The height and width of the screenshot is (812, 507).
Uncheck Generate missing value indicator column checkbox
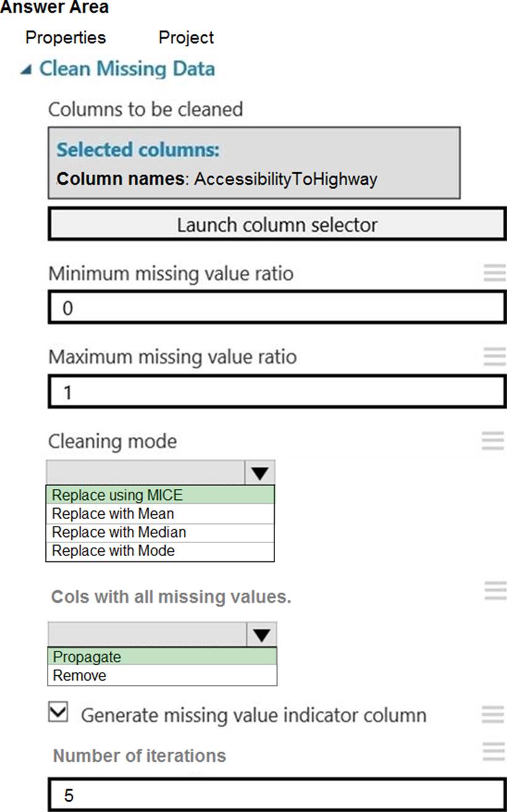[x=59, y=713]
